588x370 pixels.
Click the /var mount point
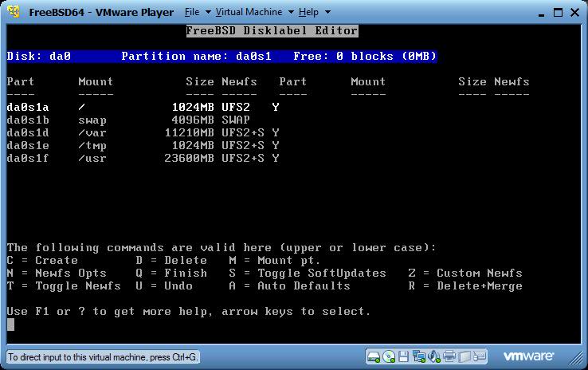(92, 133)
